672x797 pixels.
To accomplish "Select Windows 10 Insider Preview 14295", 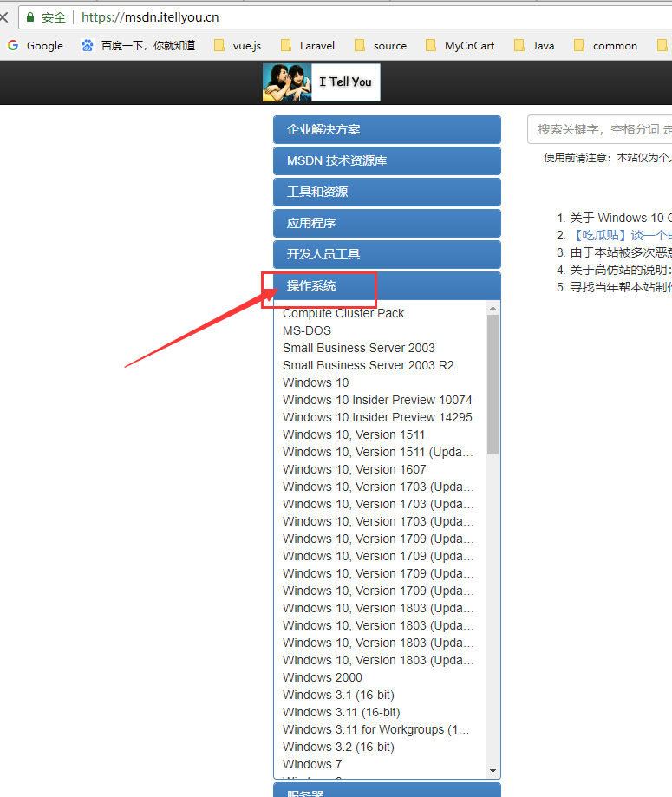I will click(377, 417).
